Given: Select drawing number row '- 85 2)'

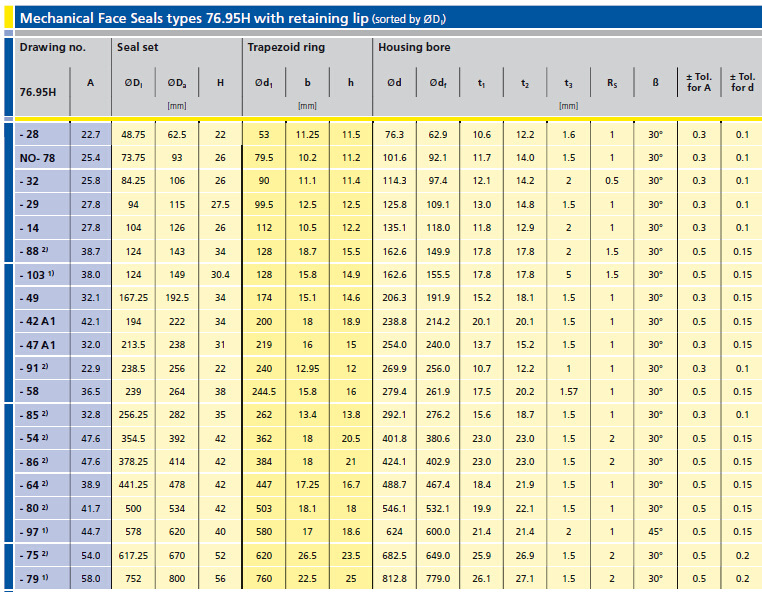Looking at the screenshot, I should (x=34, y=415).
